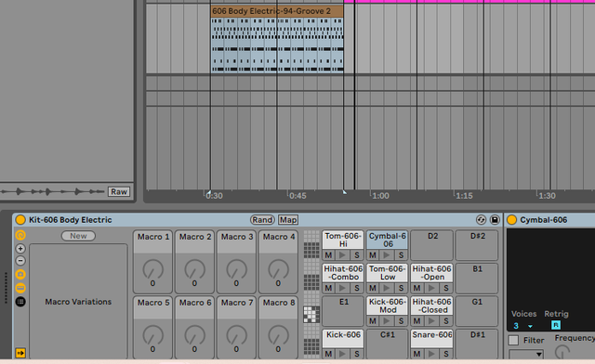The height and width of the screenshot is (364, 595).
Task: Select the empty C#1 pad
Action: pyautogui.click(x=388, y=344)
